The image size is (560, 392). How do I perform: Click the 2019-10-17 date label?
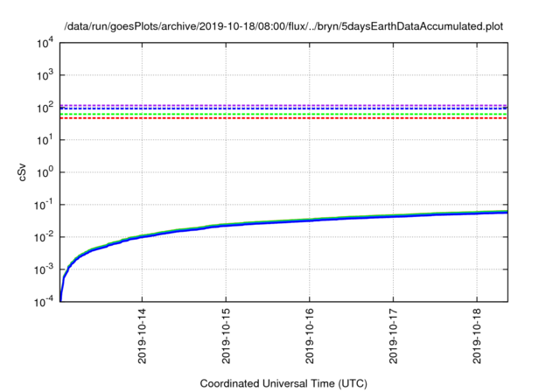[393, 336]
